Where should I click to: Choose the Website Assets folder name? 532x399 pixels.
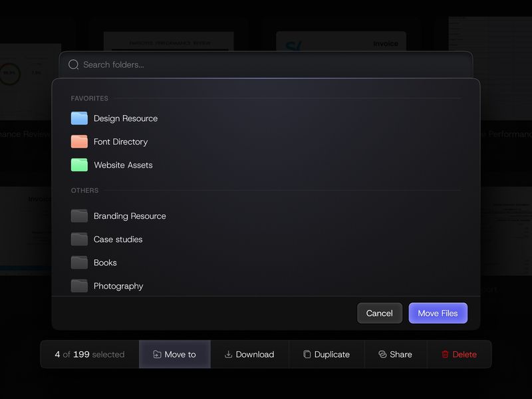[123, 165]
